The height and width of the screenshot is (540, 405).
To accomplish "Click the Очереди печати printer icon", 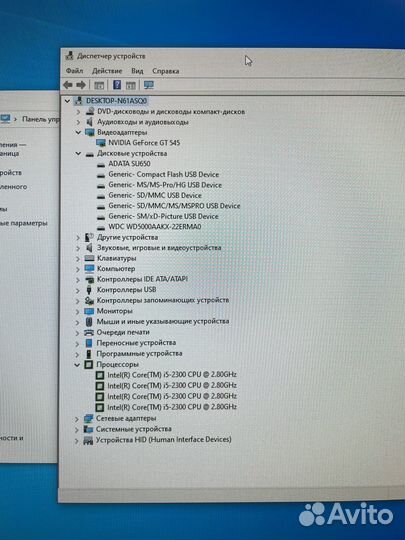I will pos(89,332).
